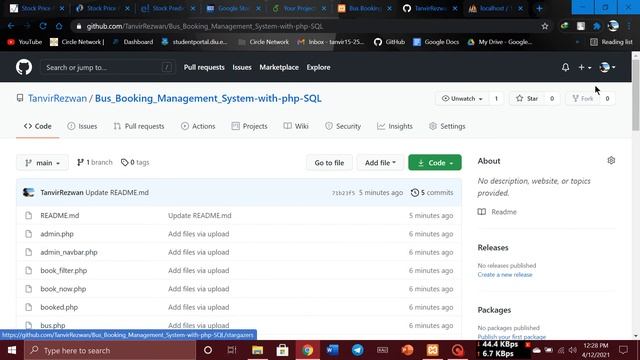640x360 pixels.
Task: Expand the plus create-new menu
Action: pyautogui.click(x=584, y=67)
